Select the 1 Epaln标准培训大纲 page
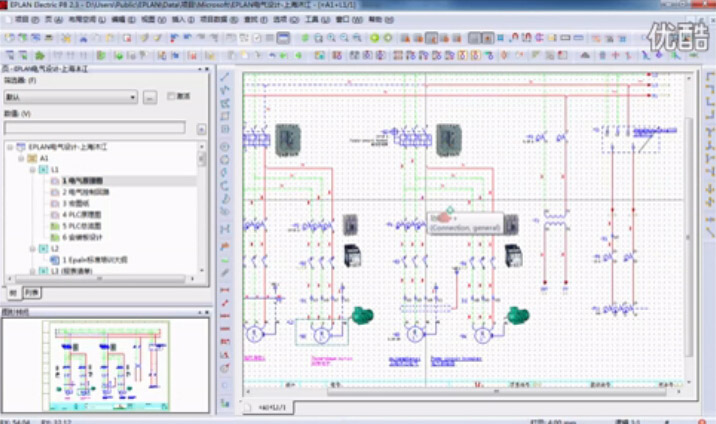 (x=95, y=260)
